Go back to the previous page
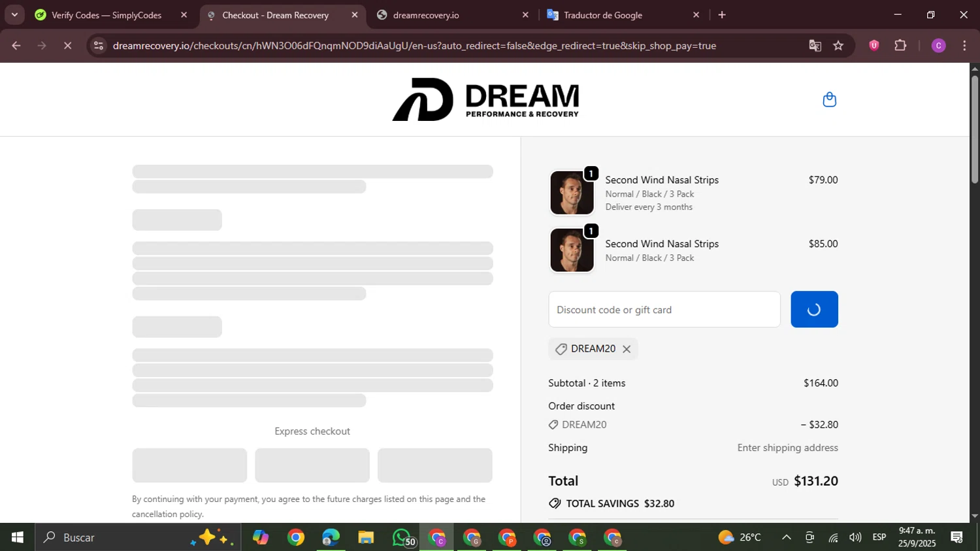The width and height of the screenshot is (980, 551). (x=16, y=46)
